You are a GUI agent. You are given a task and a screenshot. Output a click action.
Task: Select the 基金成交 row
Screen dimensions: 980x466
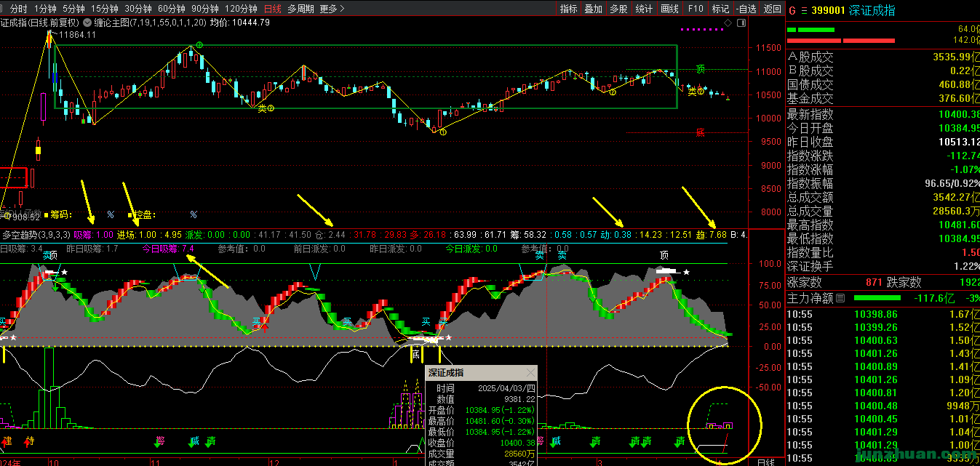[883, 98]
